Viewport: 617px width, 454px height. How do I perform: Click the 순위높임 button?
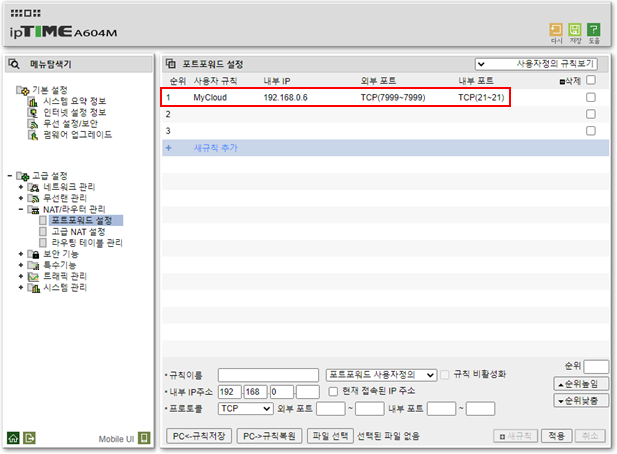(x=581, y=384)
